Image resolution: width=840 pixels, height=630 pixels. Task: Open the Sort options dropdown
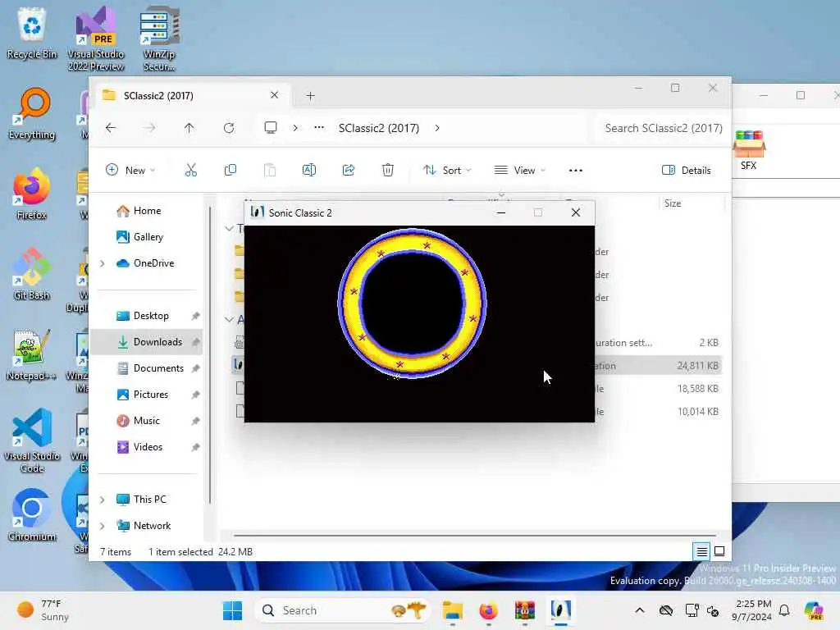[x=447, y=171]
